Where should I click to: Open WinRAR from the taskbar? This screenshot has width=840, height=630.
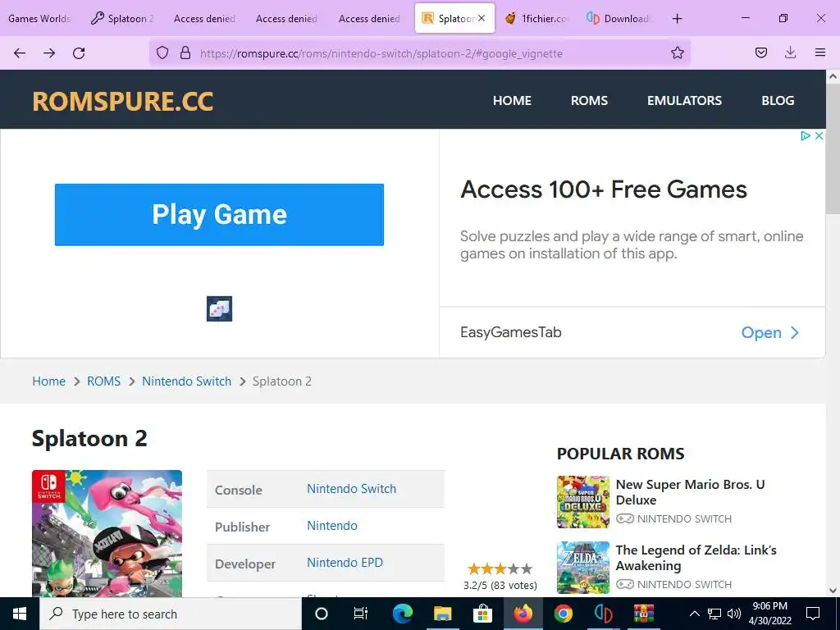(643, 614)
